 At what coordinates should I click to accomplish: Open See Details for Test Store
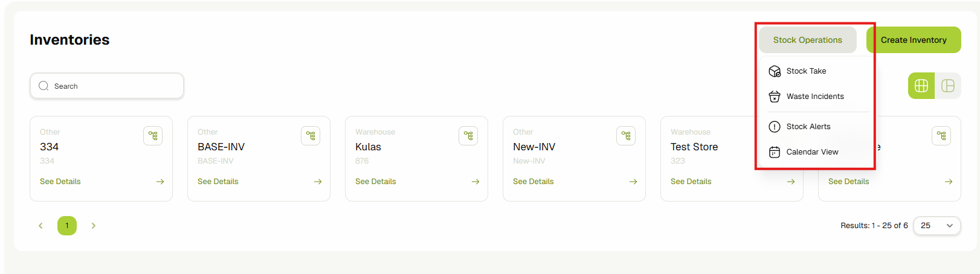click(x=691, y=182)
